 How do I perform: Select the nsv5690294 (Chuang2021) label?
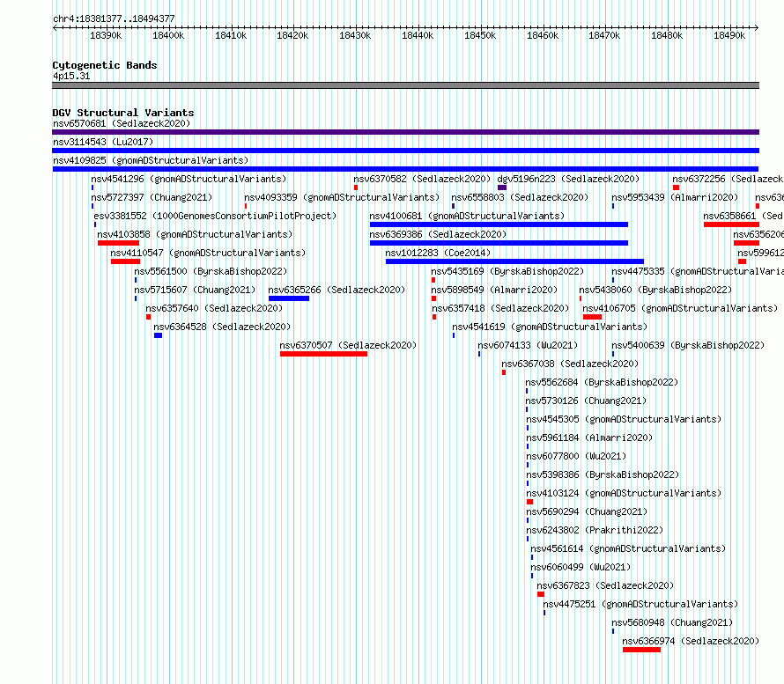point(587,511)
